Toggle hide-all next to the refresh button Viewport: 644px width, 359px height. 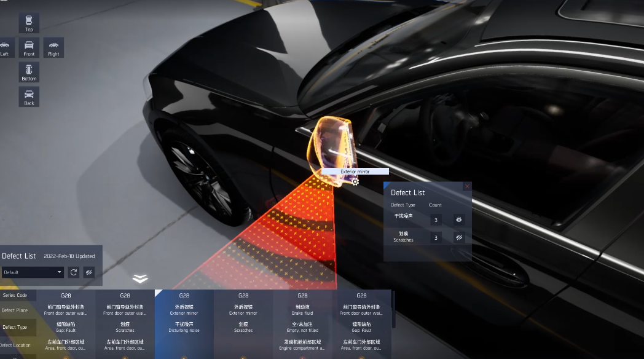tap(89, 272)
